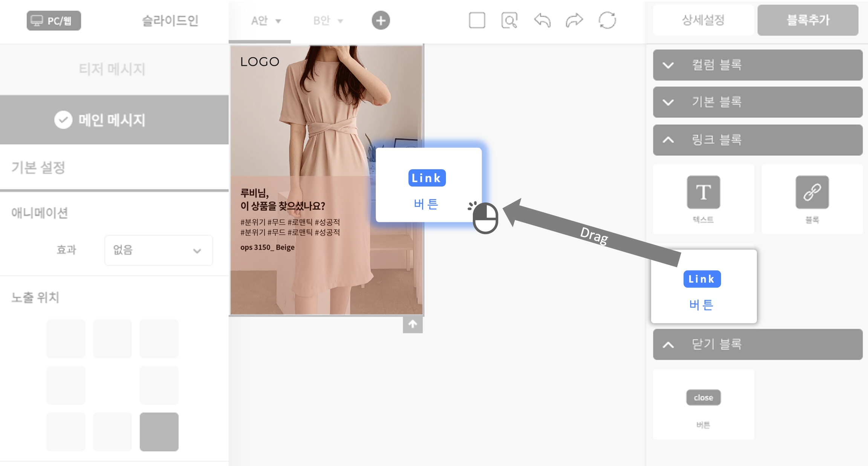Screen dimensions: 868x466
Task: Click the preview magnifier icon
Action: 509,20
